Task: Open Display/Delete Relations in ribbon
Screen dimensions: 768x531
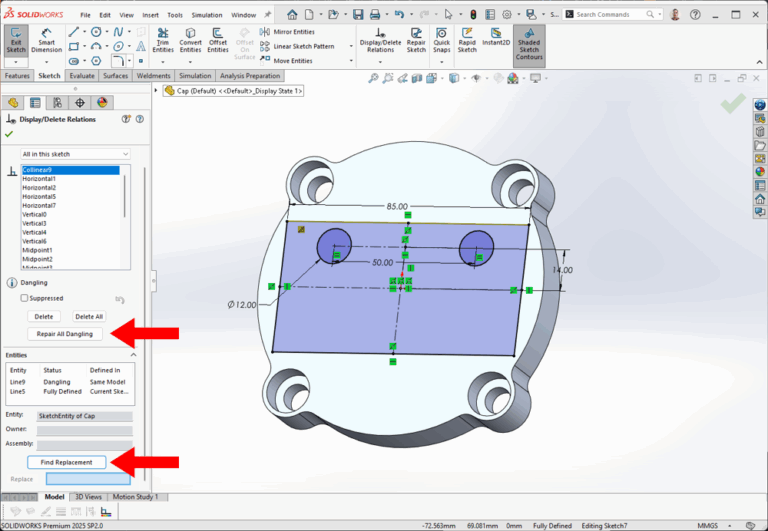Action: coord(380,40)
